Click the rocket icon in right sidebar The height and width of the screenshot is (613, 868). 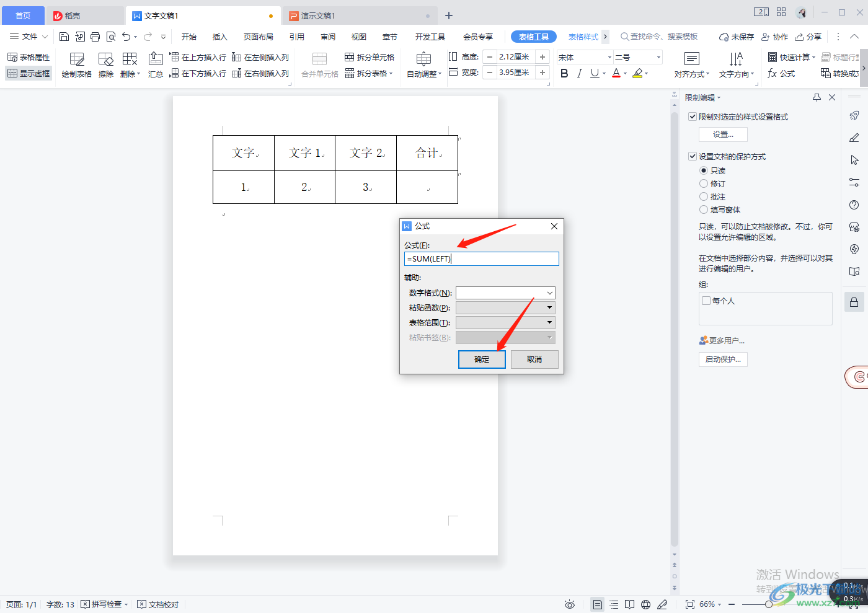tap(854, 115)
